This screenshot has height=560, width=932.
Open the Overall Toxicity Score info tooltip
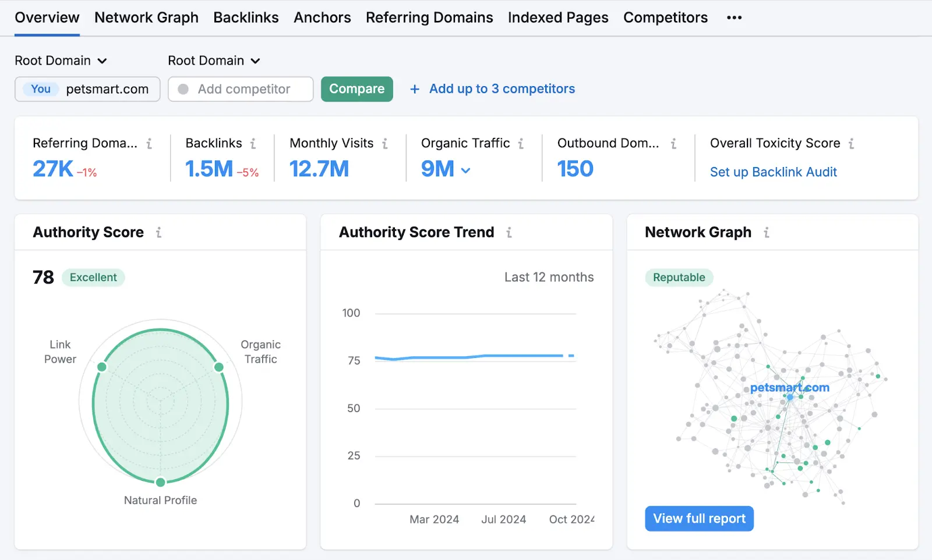852,143
